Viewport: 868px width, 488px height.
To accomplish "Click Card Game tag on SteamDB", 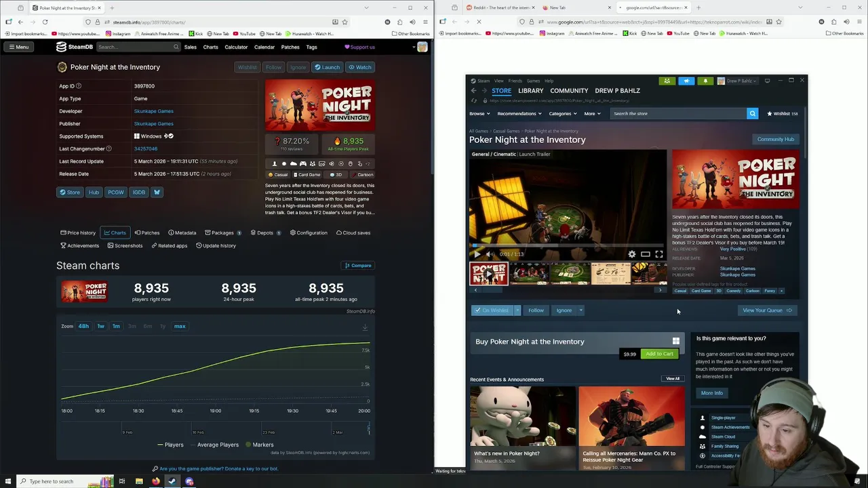I will tap(307, 175).
